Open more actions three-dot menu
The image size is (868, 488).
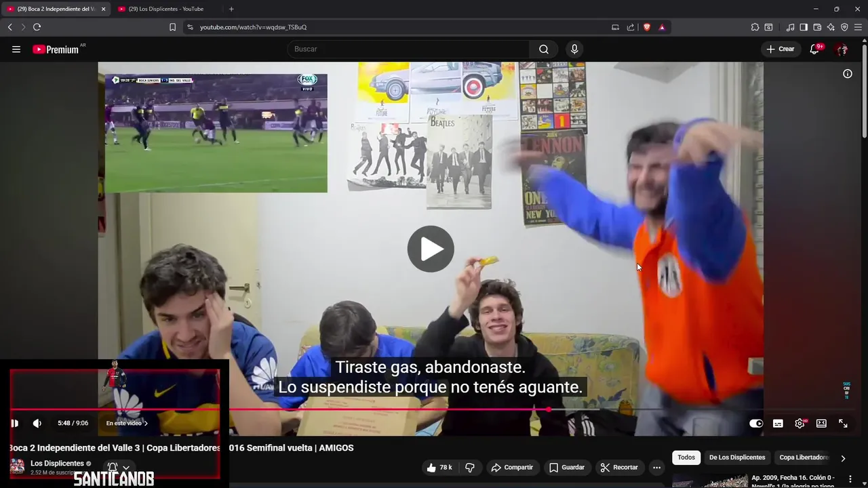[656, 468]
